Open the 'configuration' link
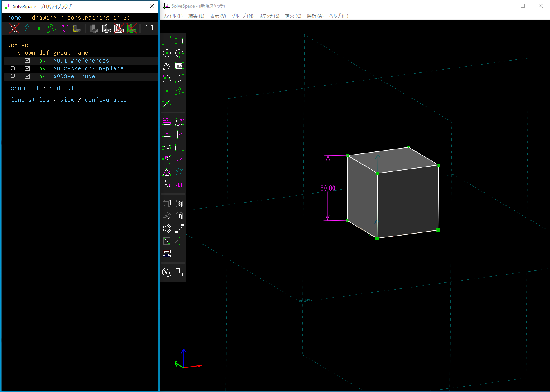The width and height of the screenshot is (550, 392). [108, 100]
